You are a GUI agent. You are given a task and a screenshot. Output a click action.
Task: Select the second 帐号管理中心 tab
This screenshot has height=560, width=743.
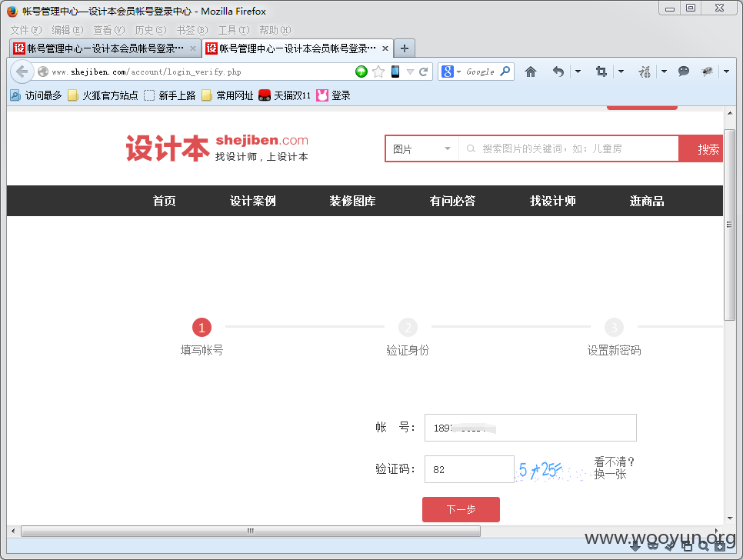point(297,48)
